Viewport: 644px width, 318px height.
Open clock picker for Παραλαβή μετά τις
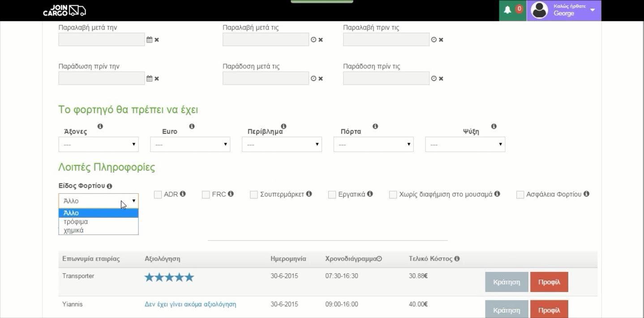[313, 40]
